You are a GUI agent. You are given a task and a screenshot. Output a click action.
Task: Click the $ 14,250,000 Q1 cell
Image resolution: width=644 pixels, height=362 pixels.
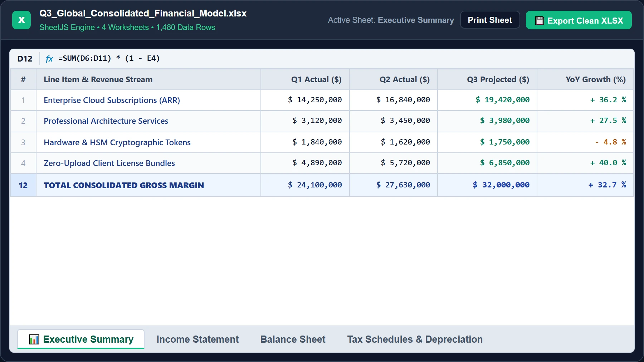click(x=305, y=100)
